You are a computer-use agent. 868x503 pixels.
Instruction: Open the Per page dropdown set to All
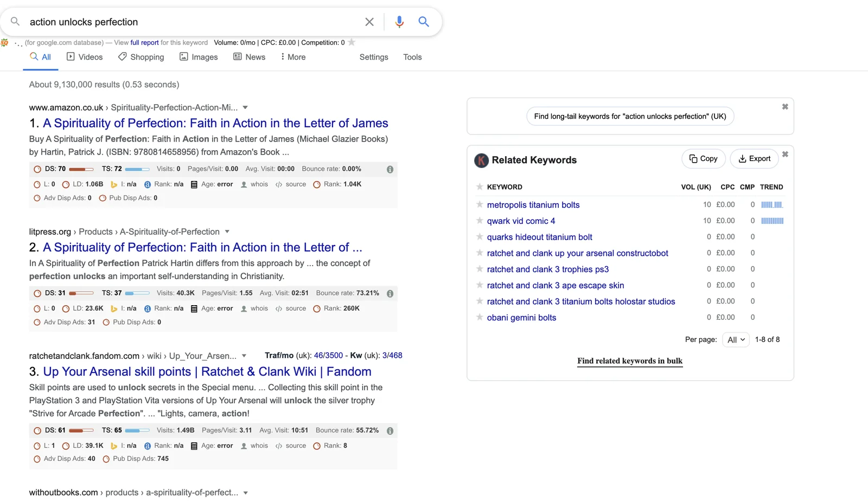pyautogui.click(x=736, y=340)
